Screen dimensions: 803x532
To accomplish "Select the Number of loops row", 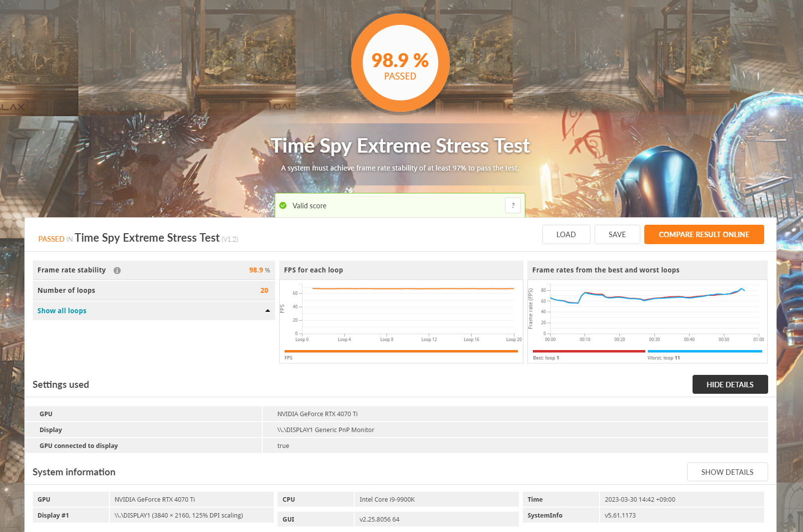I will click(153, 290).
